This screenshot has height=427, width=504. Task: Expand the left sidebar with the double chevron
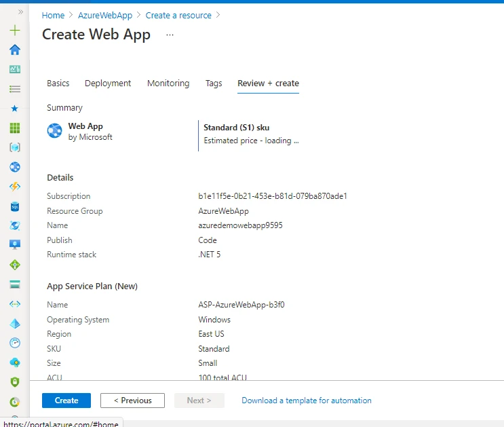20,12
